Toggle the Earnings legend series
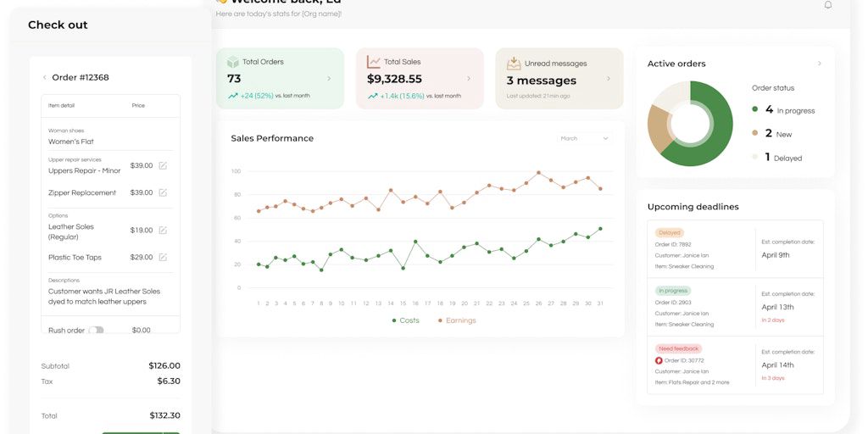Screen dimensions: 868x434 click(456, 320)
